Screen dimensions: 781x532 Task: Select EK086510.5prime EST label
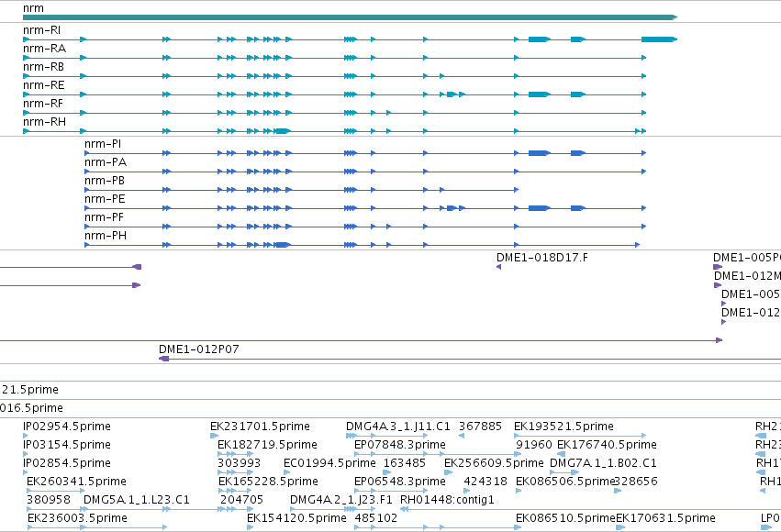tap(565, 519)
